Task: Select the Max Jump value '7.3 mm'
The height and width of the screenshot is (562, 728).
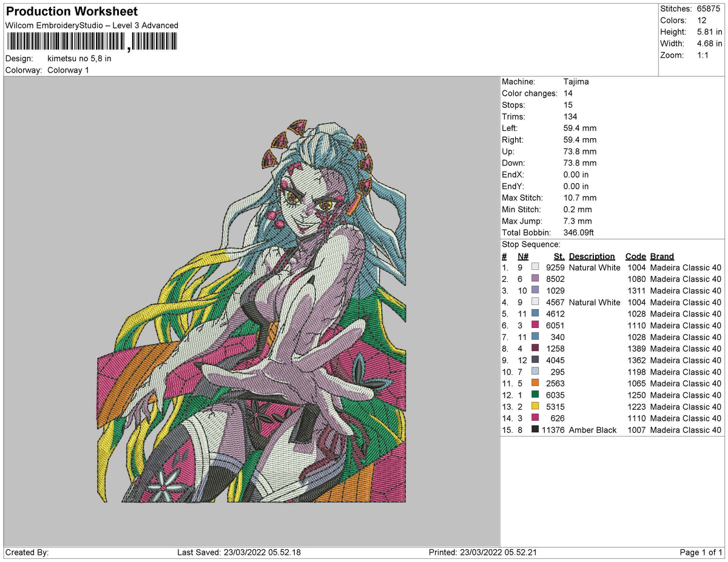Action: (577, 221)
